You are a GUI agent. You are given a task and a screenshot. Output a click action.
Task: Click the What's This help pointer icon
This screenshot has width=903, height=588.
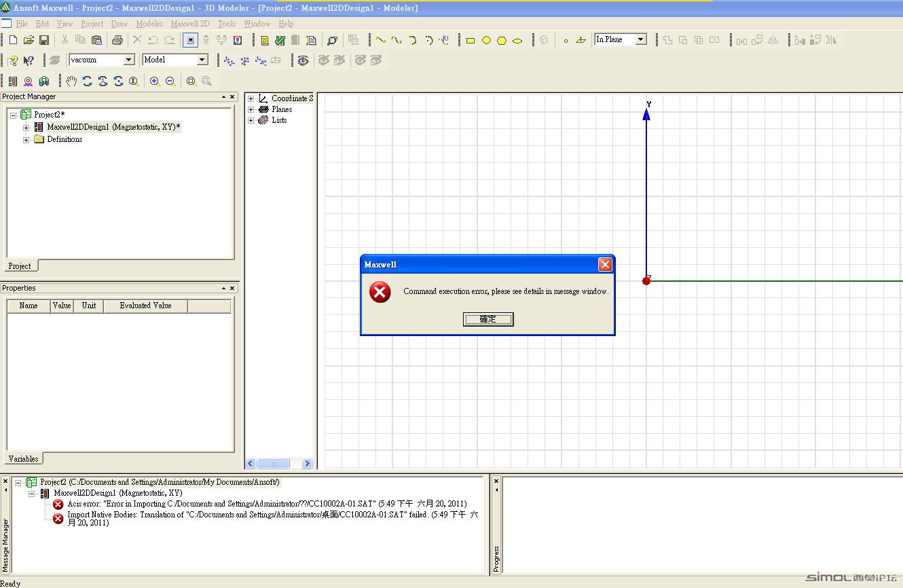pos(29,60)
